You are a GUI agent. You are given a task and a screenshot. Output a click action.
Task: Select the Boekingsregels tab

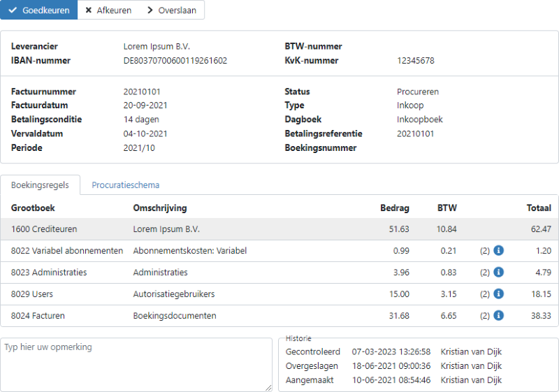tap(40, 185)
